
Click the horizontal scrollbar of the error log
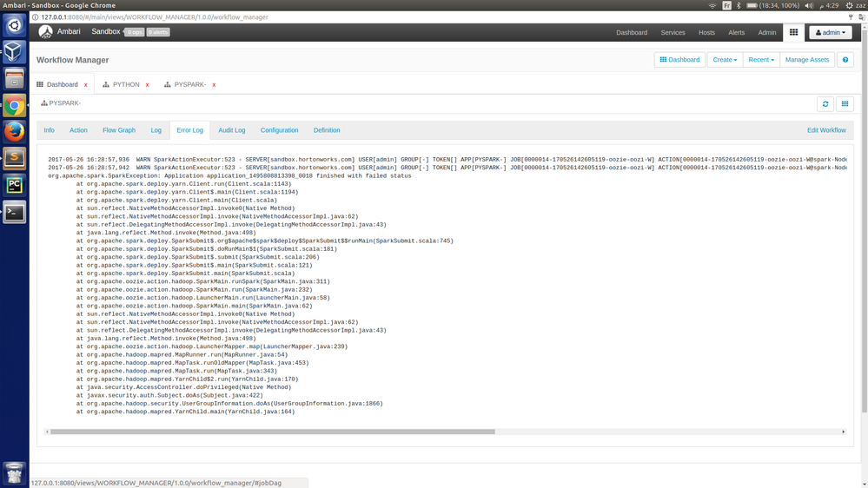(272, 432)
